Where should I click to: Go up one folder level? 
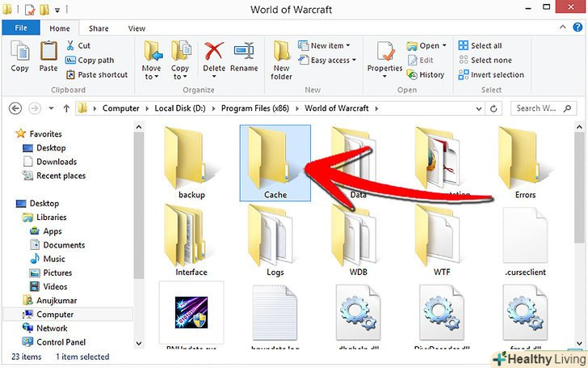tap(66, 108)
